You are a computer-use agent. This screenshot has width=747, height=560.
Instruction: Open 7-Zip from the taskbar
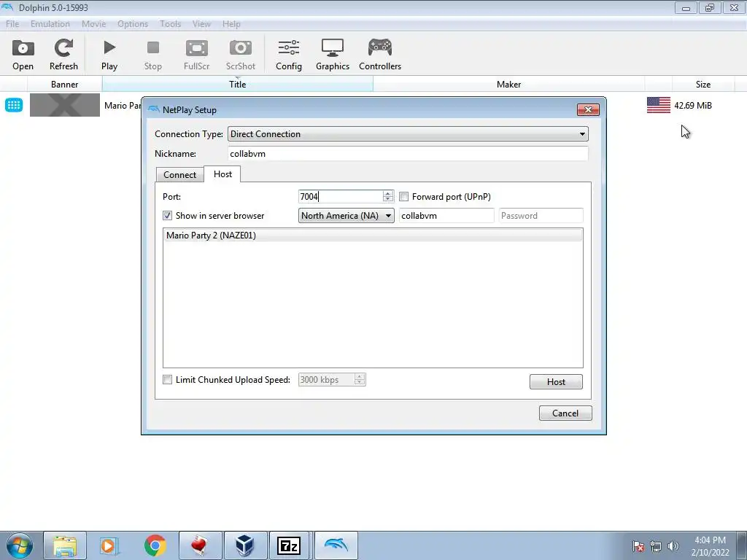290,545
